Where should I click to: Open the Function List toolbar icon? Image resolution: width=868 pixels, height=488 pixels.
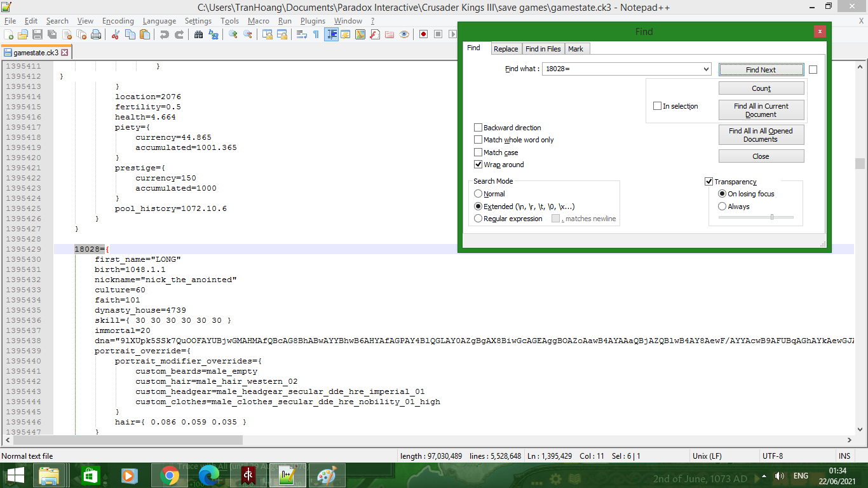375,34
